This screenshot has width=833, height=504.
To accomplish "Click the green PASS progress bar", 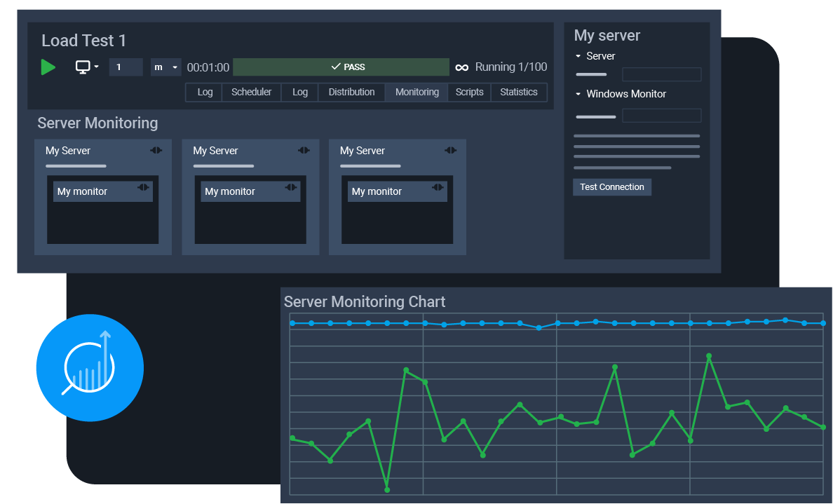I will click(x=341, y=67).
